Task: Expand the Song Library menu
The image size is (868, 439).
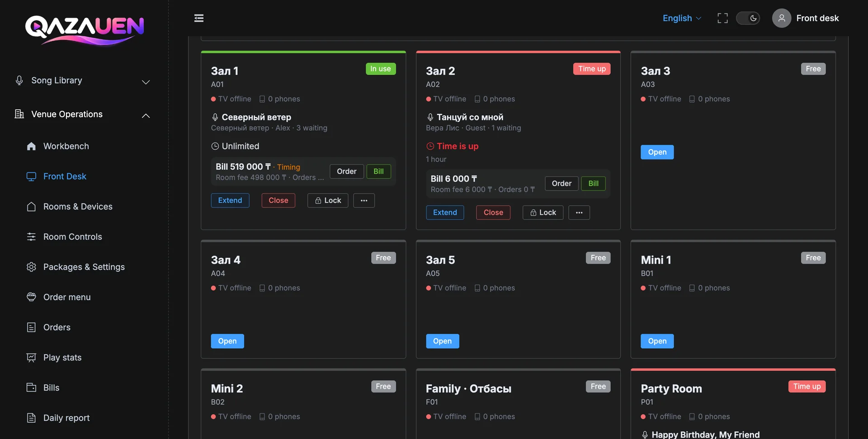Action: point(83,81)
